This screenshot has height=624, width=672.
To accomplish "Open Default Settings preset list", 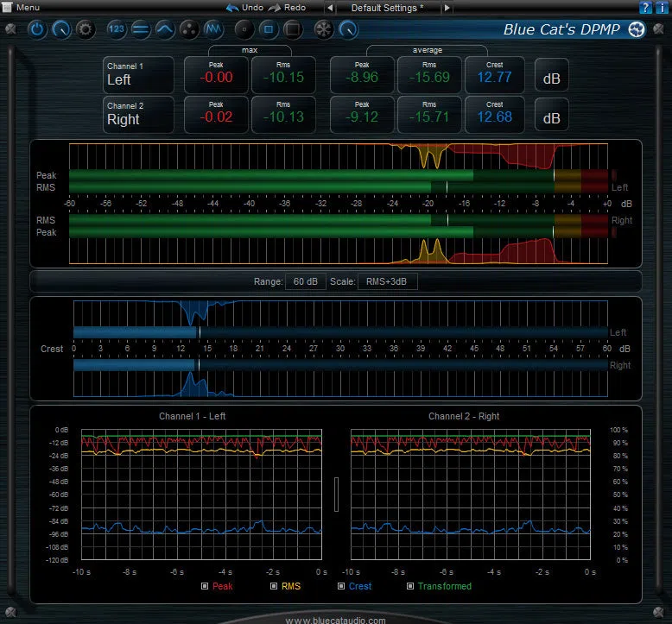I will [x=388, y=8].
